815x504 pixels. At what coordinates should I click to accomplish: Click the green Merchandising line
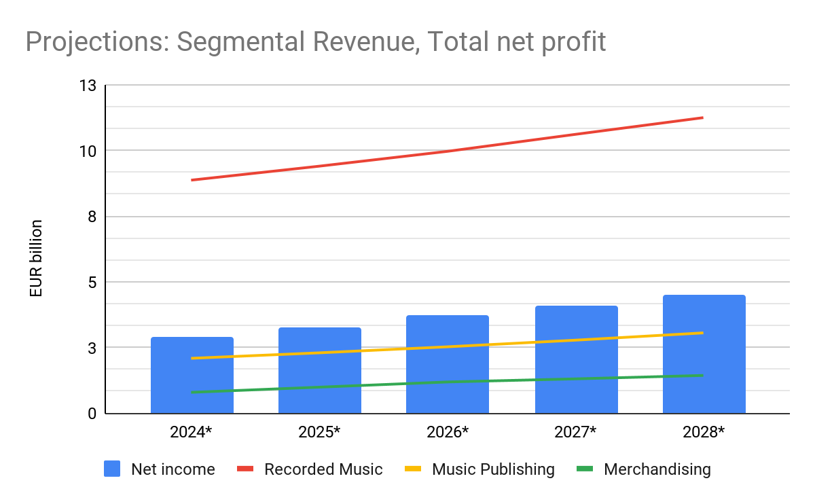448,382
